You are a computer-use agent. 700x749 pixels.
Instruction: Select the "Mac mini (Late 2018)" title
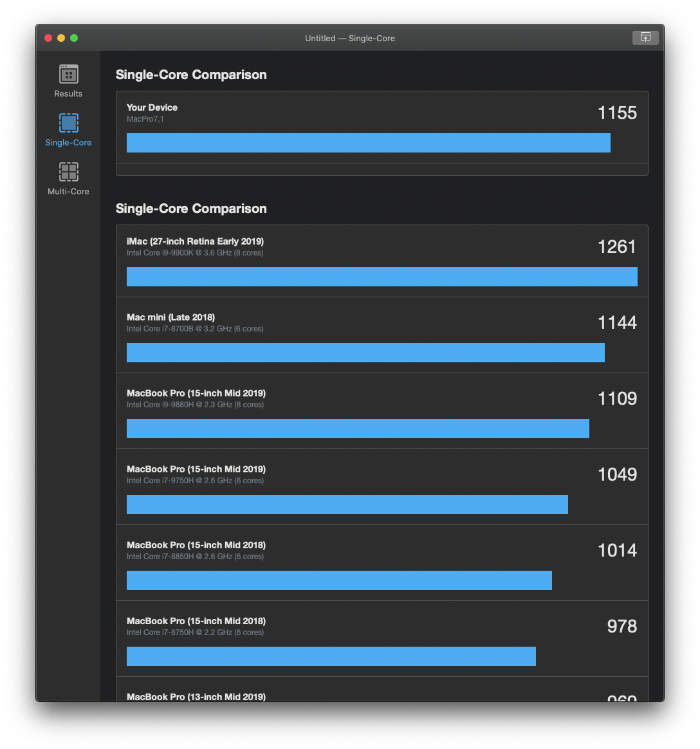click(x=171, y=317)
